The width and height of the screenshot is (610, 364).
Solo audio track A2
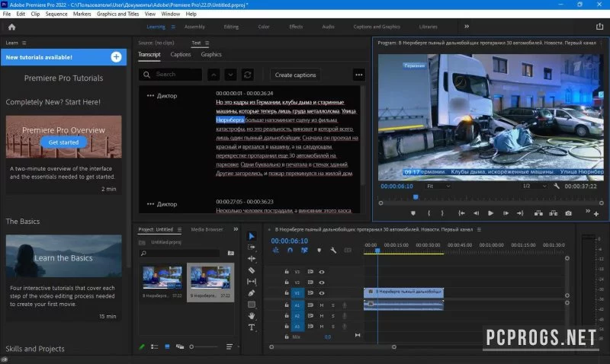coord(333,316)
